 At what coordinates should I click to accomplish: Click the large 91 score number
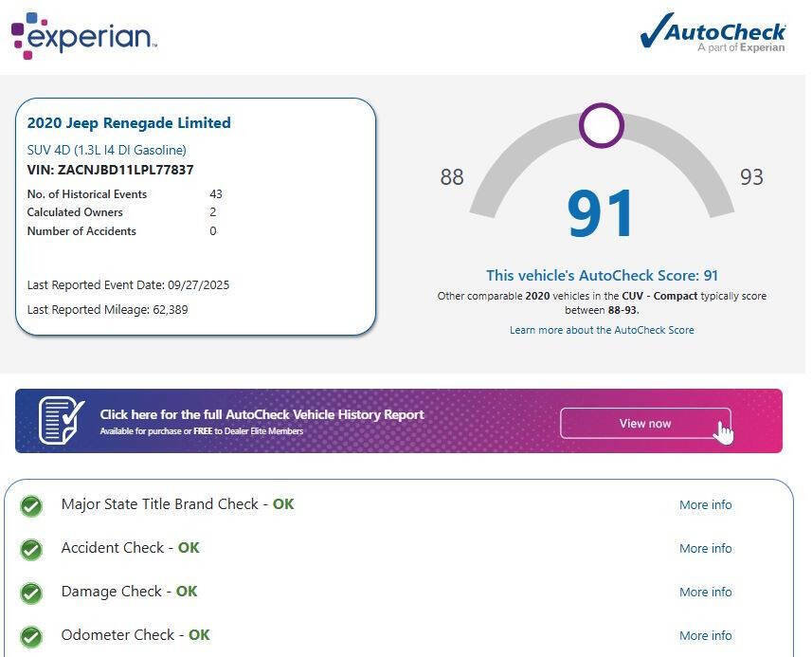click(601, 214)
